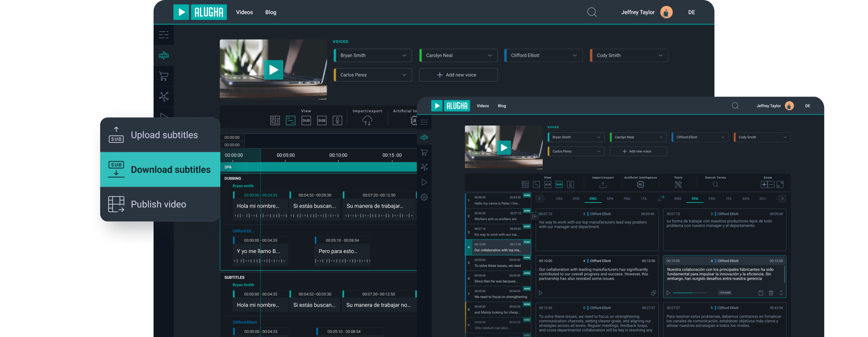The height and width of the screenshot is (337, 868).
Task: Click the trash icon in the Spanish subtitle card
Action: click(771, 293)
